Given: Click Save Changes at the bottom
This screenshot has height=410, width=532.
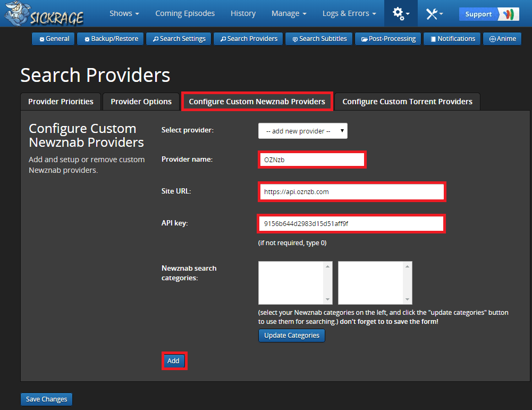Looking at the screenshot, I should point(46,399).
